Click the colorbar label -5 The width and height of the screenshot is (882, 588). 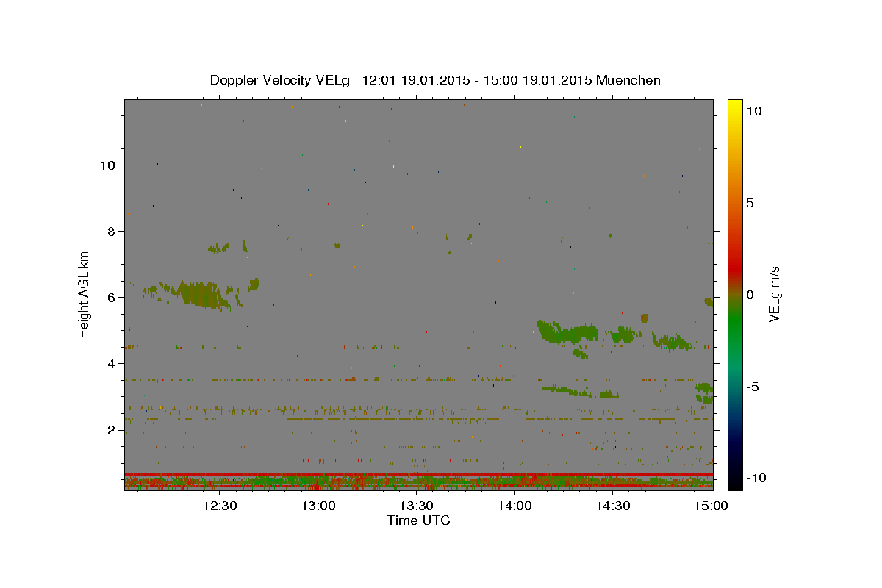click(753, 387)
